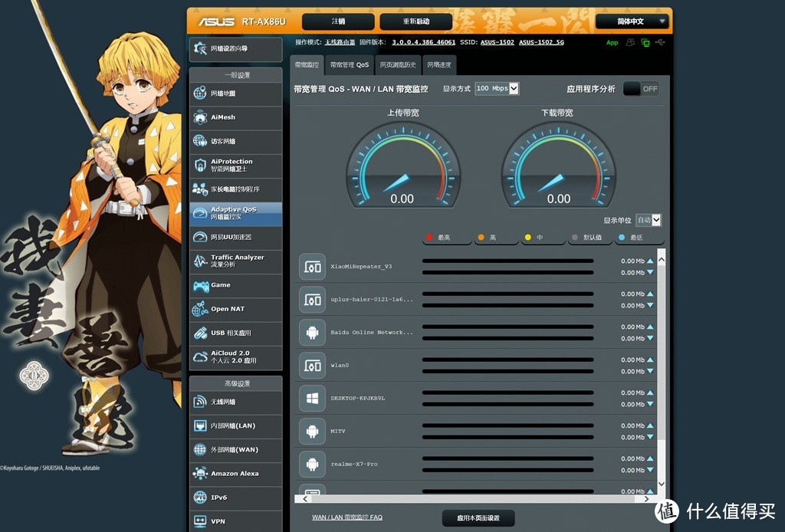Click the operation mode wireless router (无线路由器) link
The image size is (785, 532).
pyautogui.click(x=340, y=42)
